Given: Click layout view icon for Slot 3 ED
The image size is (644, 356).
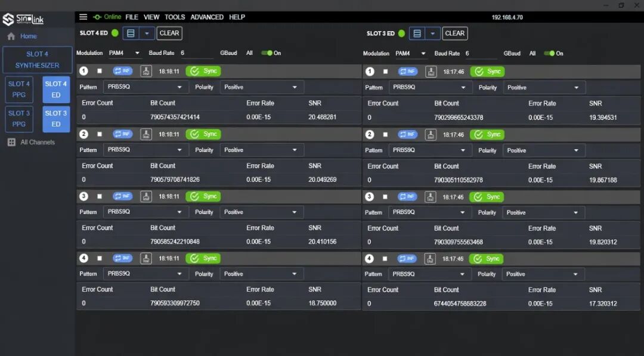Looking at the screenshot, I should [x=417, y=33].
